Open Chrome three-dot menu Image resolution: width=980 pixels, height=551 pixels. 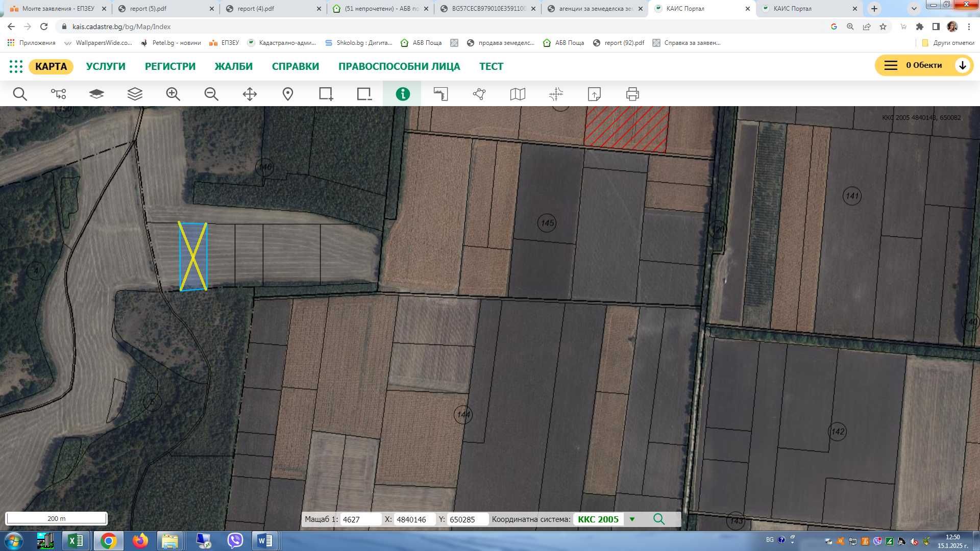pos(969,27)
